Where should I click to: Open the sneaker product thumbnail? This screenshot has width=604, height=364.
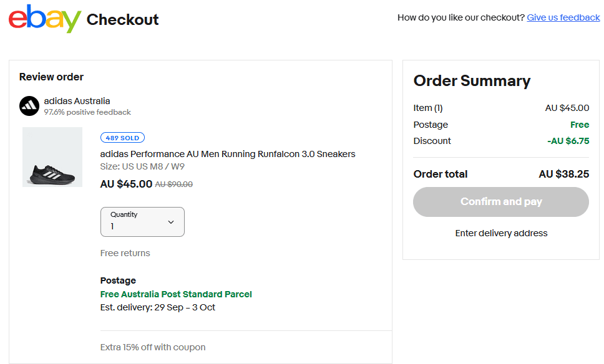click(52, 157)
